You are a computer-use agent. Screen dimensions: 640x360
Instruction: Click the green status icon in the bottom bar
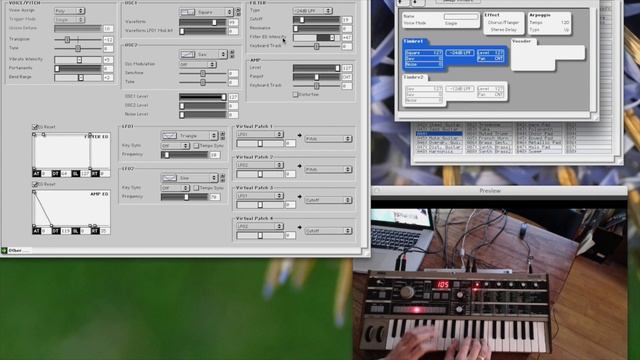point(4,250)
